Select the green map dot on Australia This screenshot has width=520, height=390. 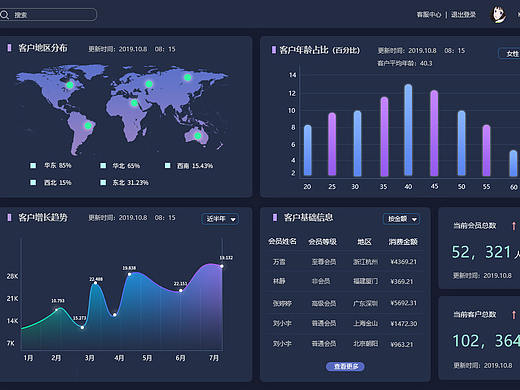(198, 136)
